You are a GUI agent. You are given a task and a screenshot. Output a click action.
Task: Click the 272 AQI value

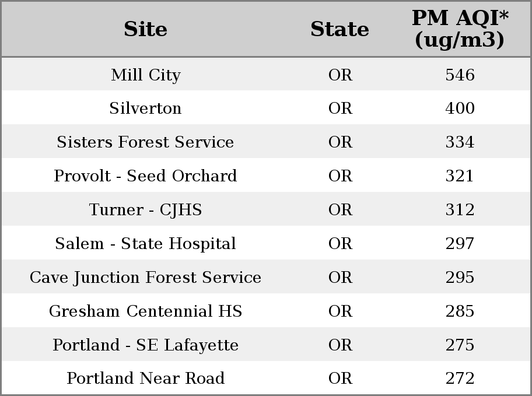[x=460, y=378]
